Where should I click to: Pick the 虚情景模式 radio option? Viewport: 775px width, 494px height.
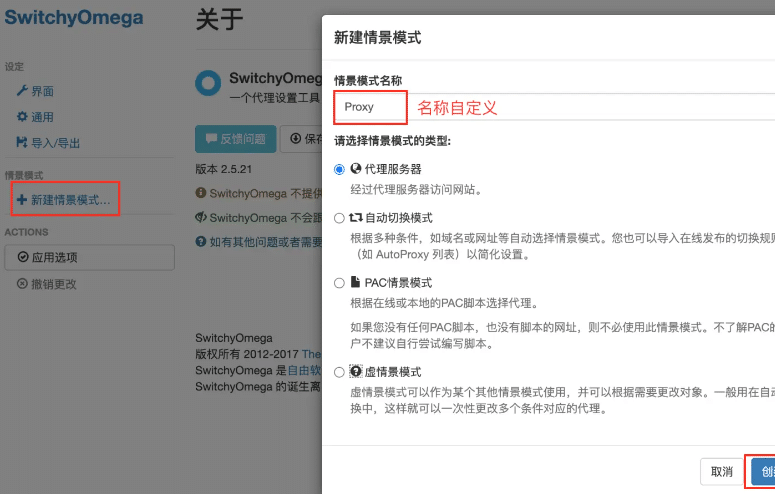coord(339,372)
